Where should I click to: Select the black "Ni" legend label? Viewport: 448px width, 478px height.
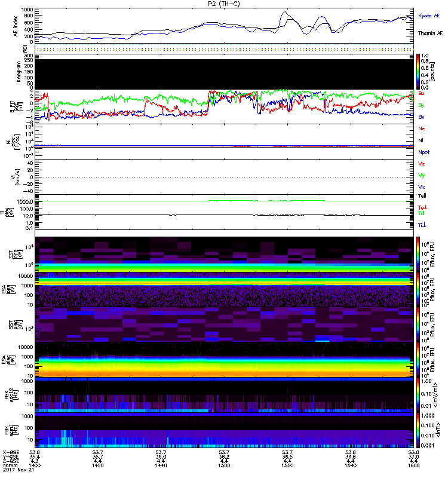(421, 140)
